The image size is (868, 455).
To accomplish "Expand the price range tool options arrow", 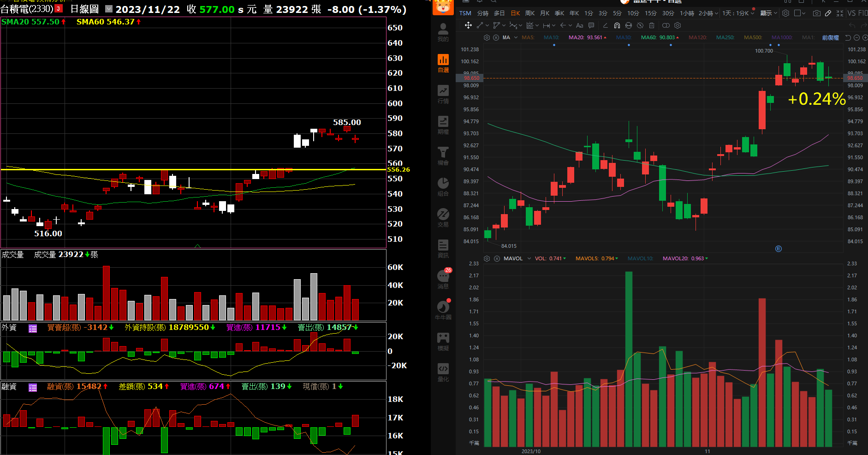I will [553, 25].
